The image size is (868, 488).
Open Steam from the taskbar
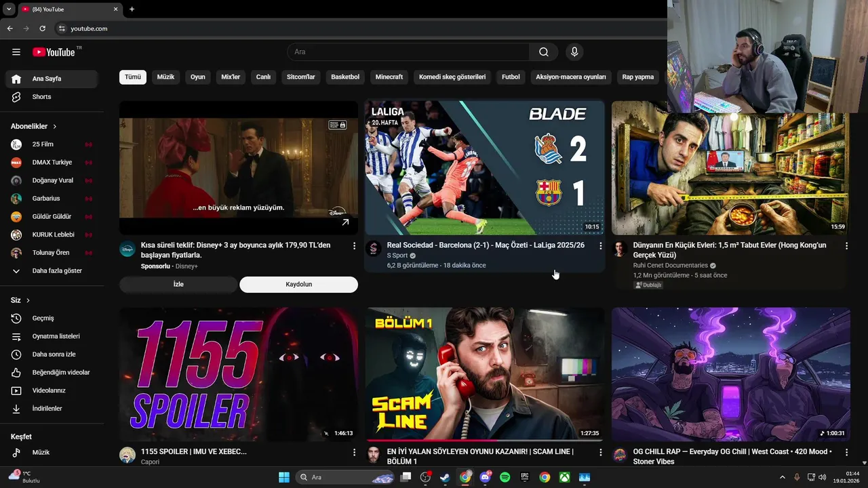445,477
